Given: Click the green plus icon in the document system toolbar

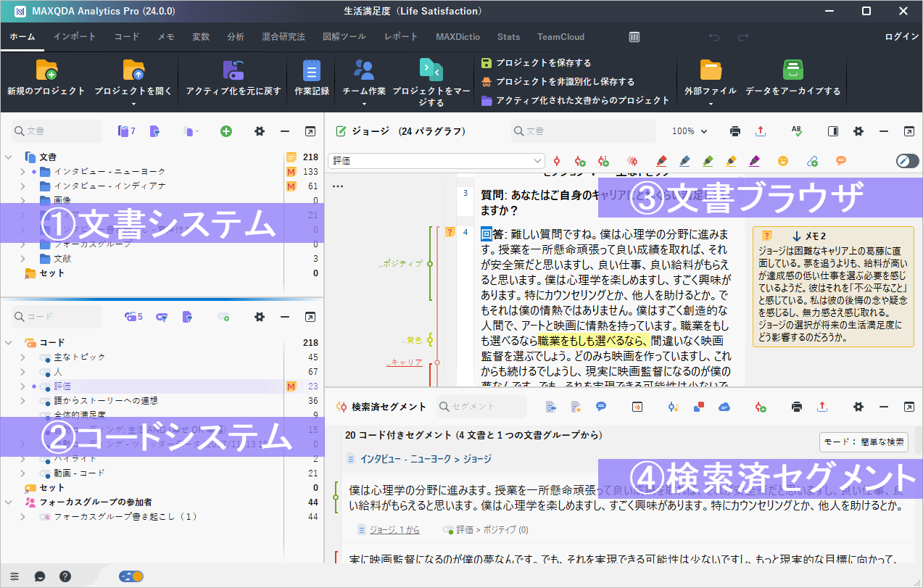Looking at the screenshot, I should tap(226, 131).
